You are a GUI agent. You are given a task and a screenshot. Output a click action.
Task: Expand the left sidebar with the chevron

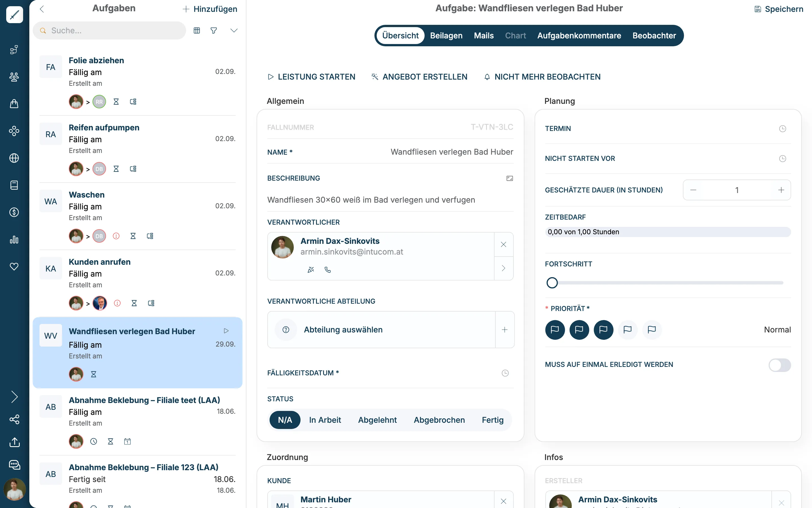tap(14, 397)
